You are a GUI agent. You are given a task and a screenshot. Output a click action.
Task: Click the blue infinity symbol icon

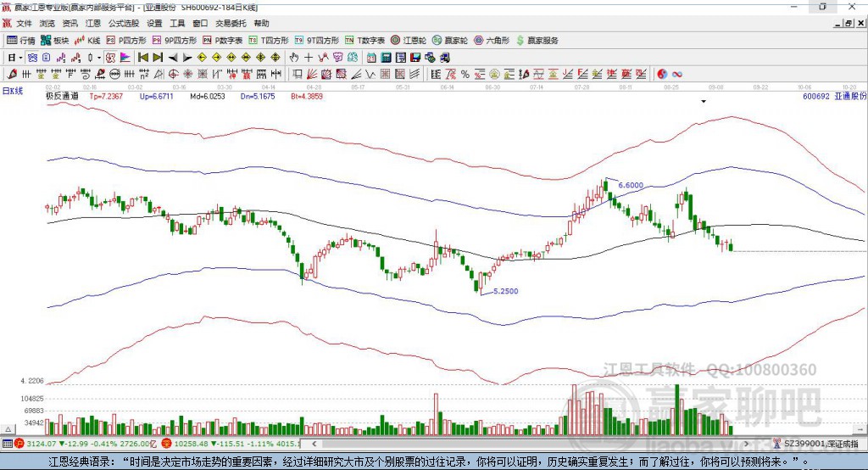[x=677, y=75]
